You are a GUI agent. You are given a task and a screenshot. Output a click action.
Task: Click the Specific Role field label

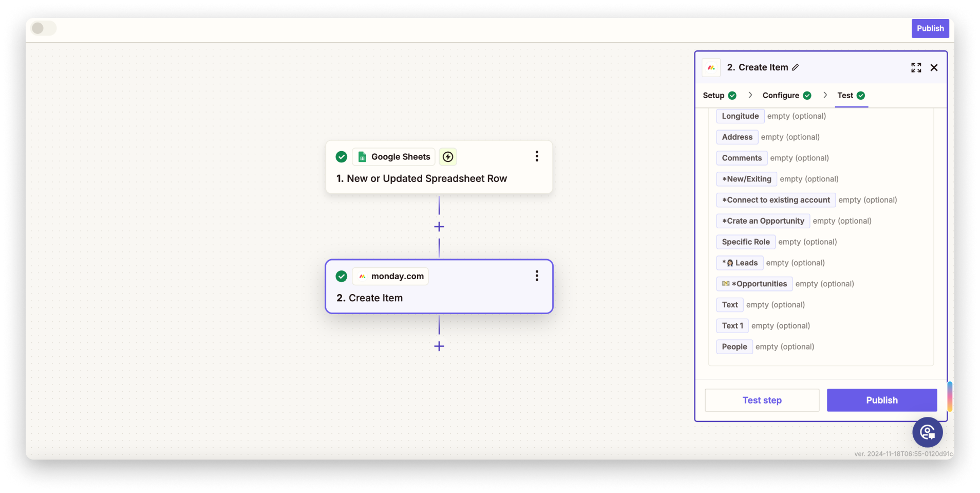point(746,242)
